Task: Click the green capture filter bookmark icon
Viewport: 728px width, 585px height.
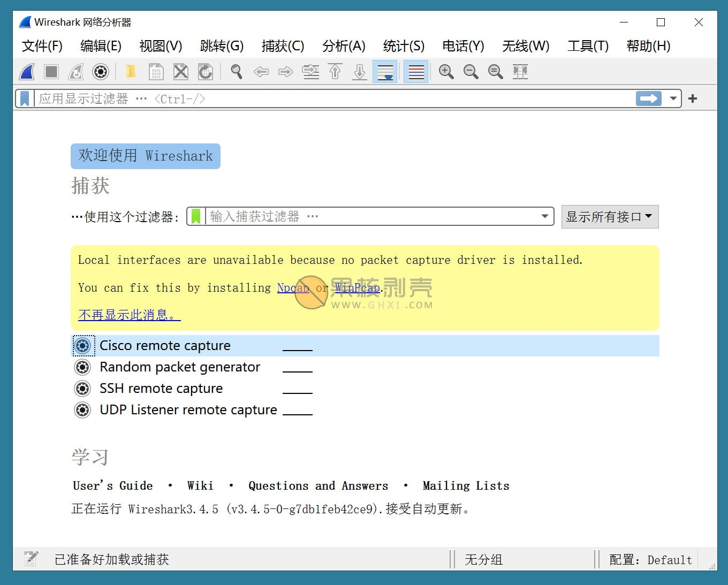Action: 196,216
